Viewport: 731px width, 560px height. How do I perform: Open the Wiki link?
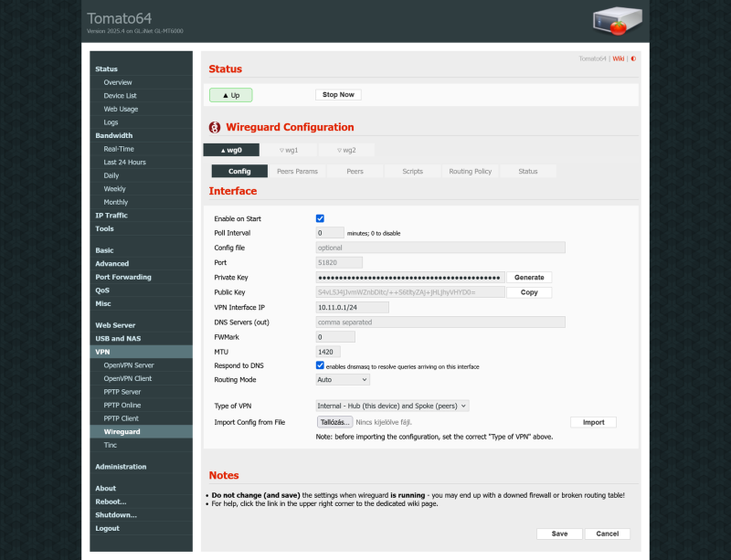point(619,58)
